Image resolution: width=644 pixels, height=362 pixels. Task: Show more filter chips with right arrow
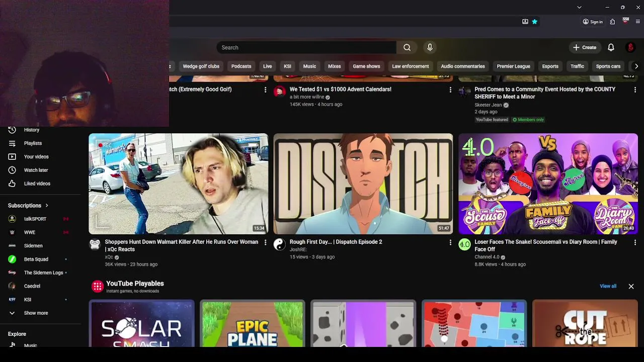(636, 66)
